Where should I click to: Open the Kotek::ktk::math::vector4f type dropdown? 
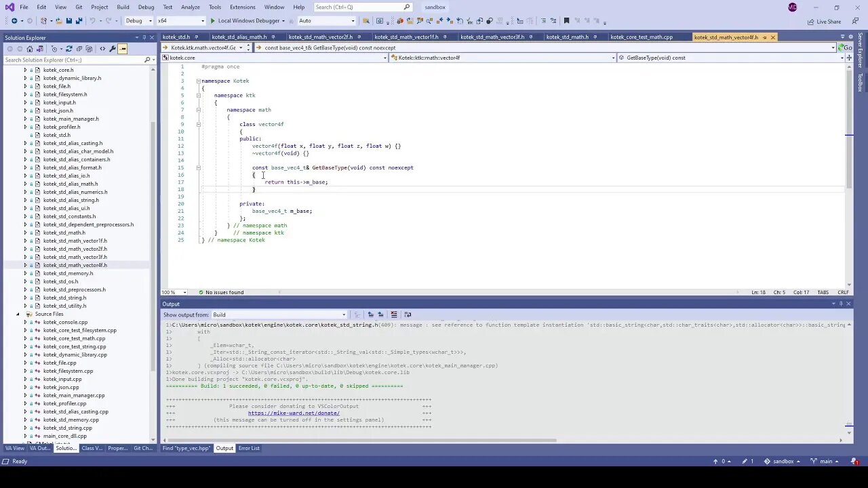coord(503,58)
